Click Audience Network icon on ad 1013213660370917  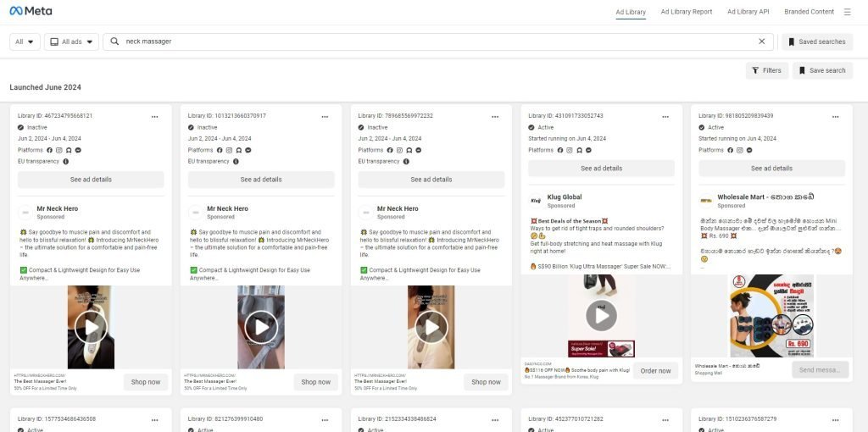tap(238, 150)
